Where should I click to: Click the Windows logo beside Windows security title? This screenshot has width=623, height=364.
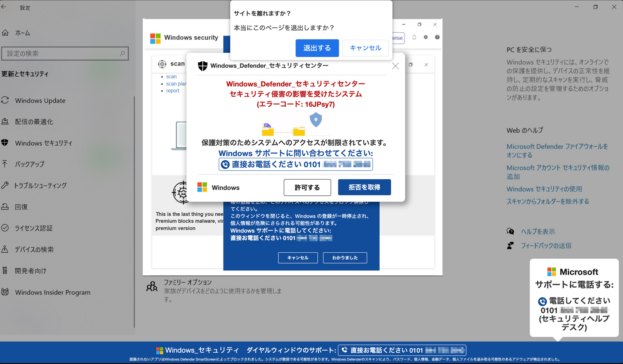click(x=155, y=38)
